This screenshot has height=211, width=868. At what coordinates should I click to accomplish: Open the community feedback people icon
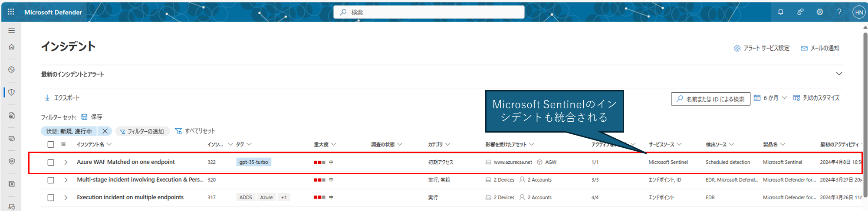800,12
